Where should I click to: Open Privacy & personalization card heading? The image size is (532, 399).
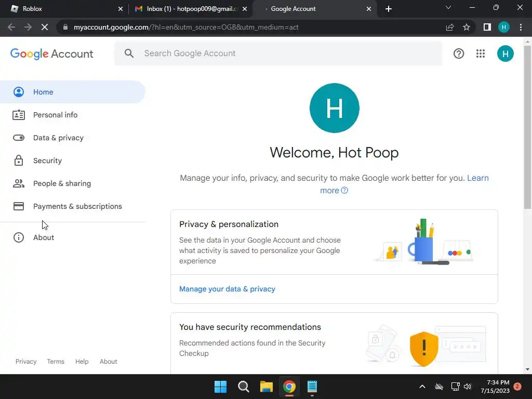pos(229,224)
